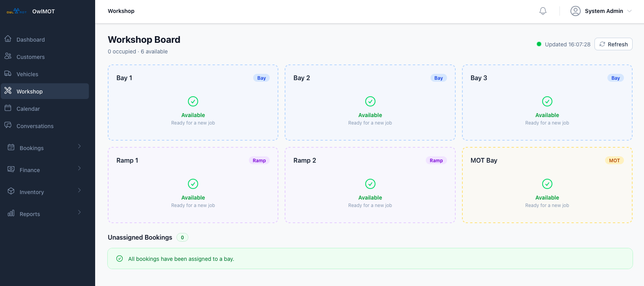This screenshot has height=286, width=644.
Task: Open the System Admin dropdown arrow
Action: pos(629,11)
